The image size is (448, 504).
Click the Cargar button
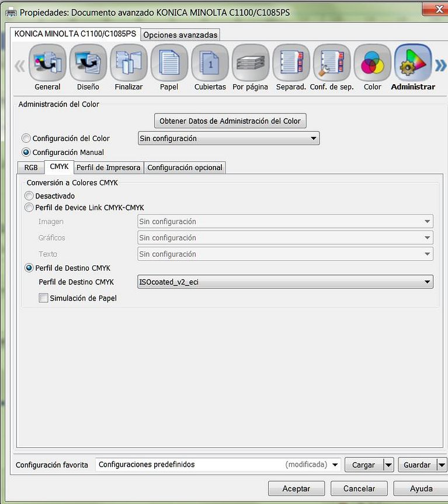coord(364,465)
